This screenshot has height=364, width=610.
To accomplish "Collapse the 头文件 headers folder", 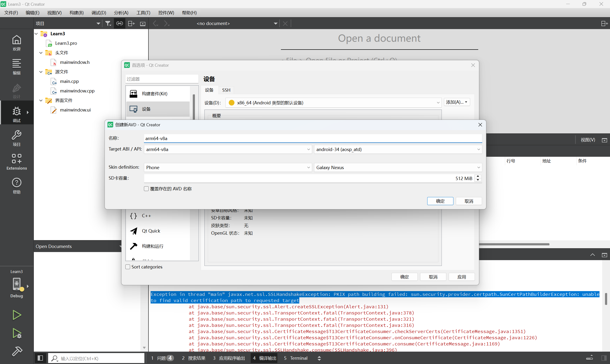I will point(41,53).
